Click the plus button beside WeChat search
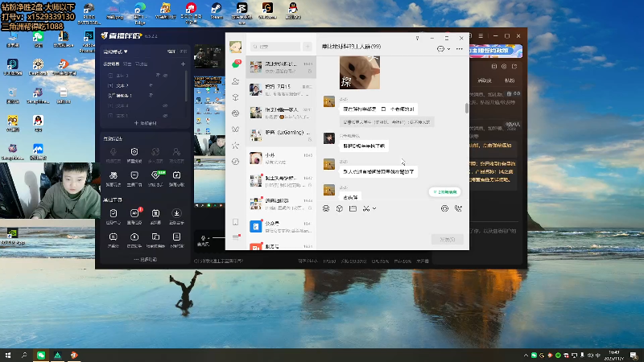This screenshot has height=362, width=644. pyautogui.click(x=308, y=47)
